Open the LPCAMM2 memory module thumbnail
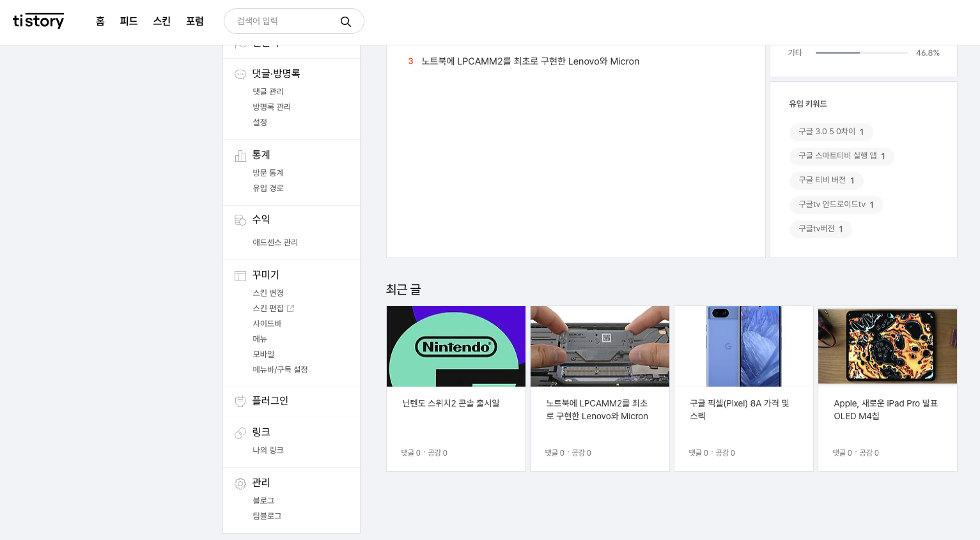The image size is (980, 540). click(x=600, y=346)
